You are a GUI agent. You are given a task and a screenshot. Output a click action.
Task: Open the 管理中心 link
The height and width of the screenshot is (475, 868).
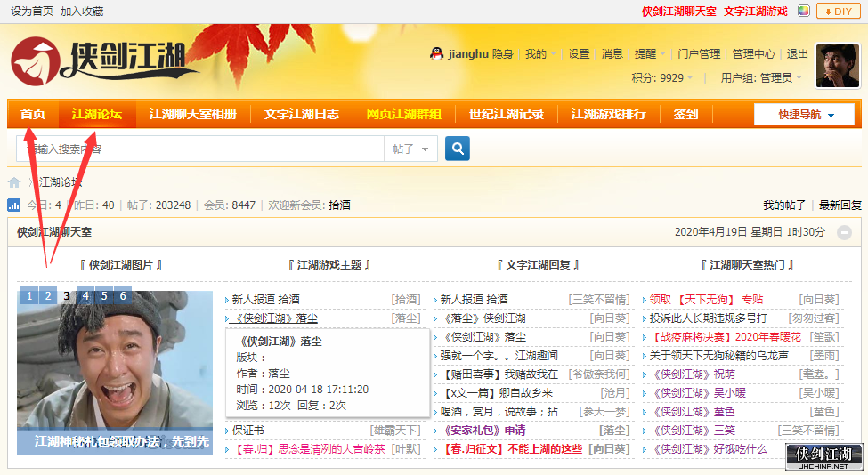753,53
